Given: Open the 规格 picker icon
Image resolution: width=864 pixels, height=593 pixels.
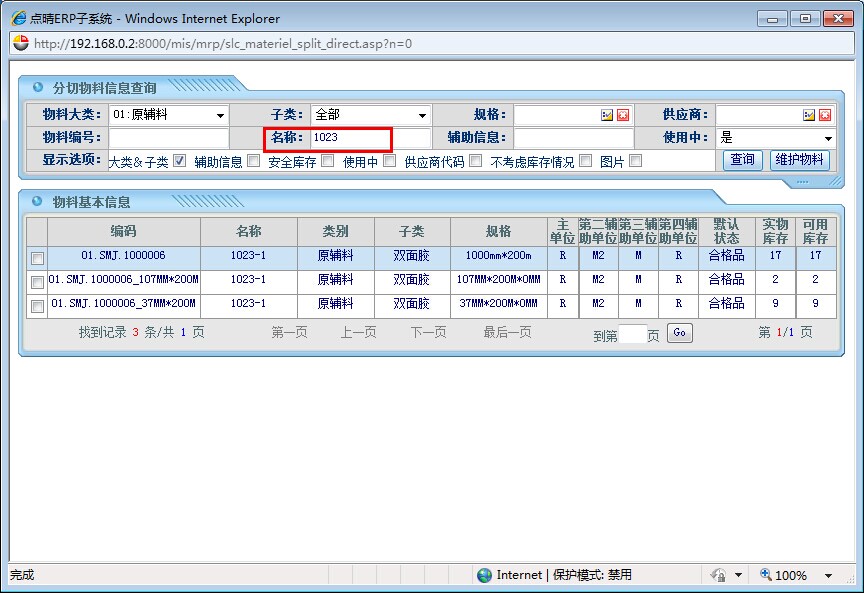Looking at the screenshot, I should click(606, 115).
